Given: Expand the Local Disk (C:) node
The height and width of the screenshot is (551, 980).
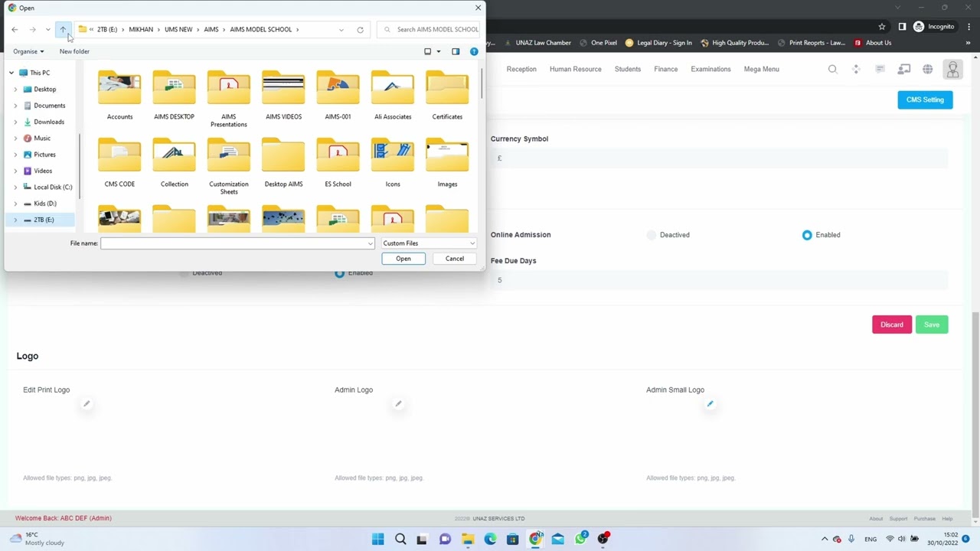Looking at the screenshot, I should click(x=15, y=187).
